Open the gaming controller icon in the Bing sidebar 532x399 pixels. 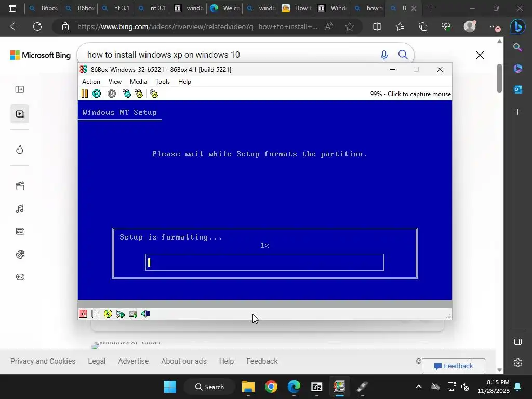click(x=20, y=277)
